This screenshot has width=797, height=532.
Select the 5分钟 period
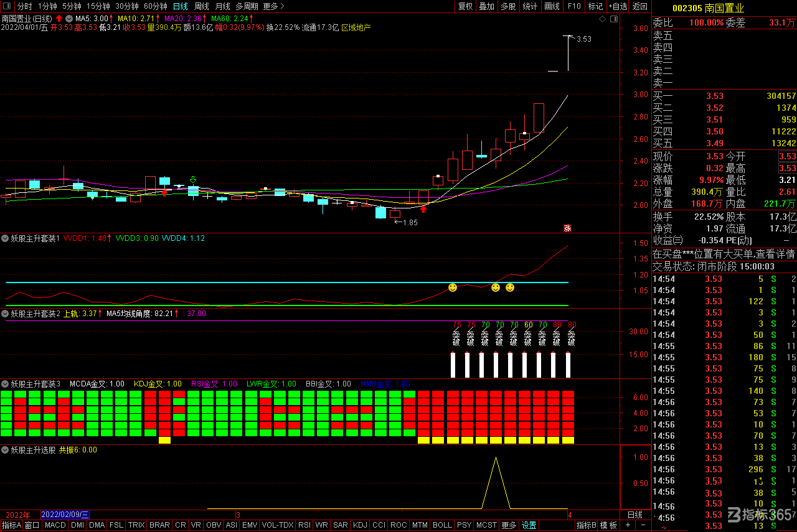(x=72, y=6)
